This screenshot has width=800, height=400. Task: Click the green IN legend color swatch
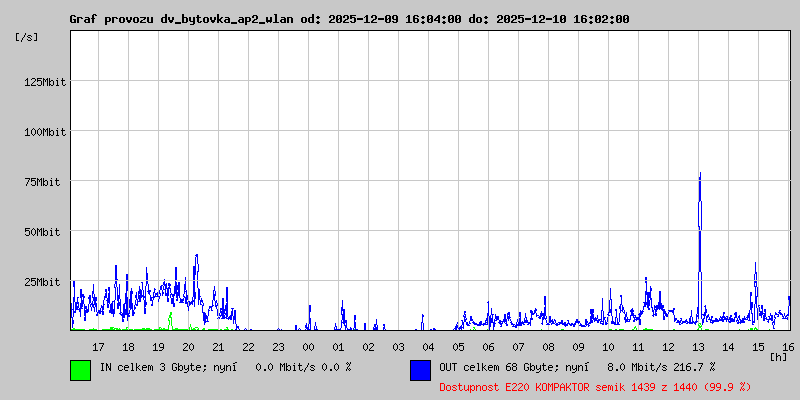pyautogui.click(x=81, y=370)
